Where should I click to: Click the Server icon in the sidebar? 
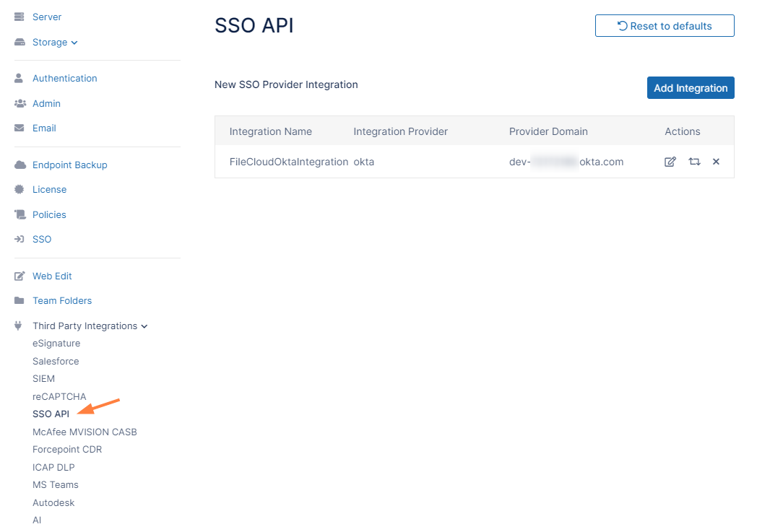(x=20, y=17)
